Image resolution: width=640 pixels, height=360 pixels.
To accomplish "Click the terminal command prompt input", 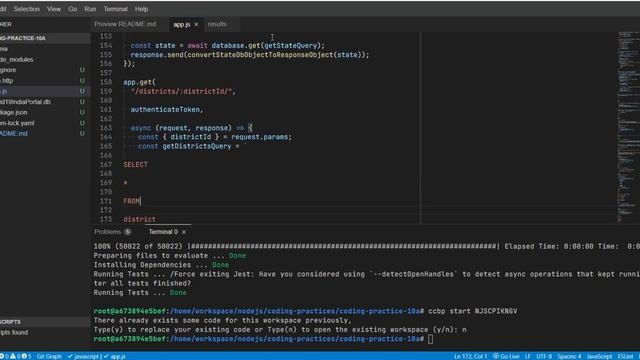I will [x=430, y=339].
